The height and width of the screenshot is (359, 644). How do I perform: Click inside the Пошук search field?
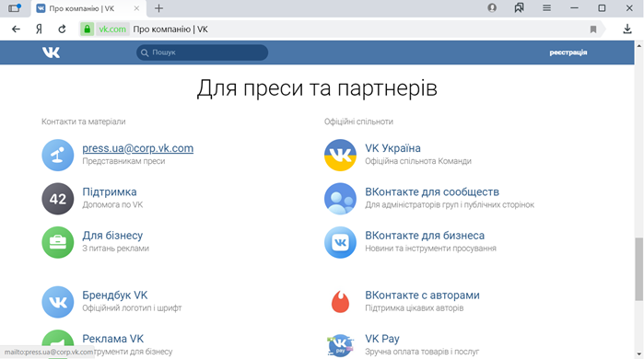[x=202, y=52]
